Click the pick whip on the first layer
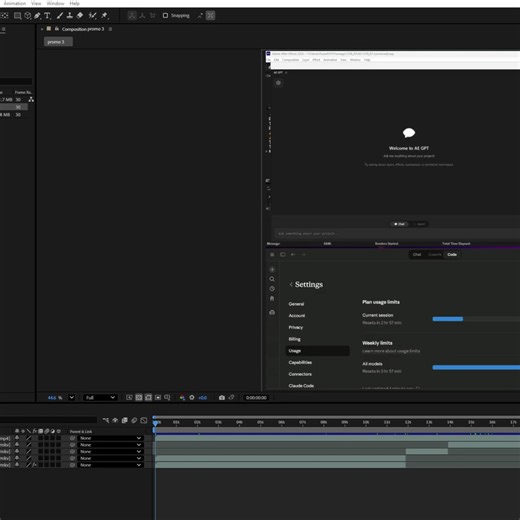The height and width of the screenshot is (520, 520). coord(72,438)
